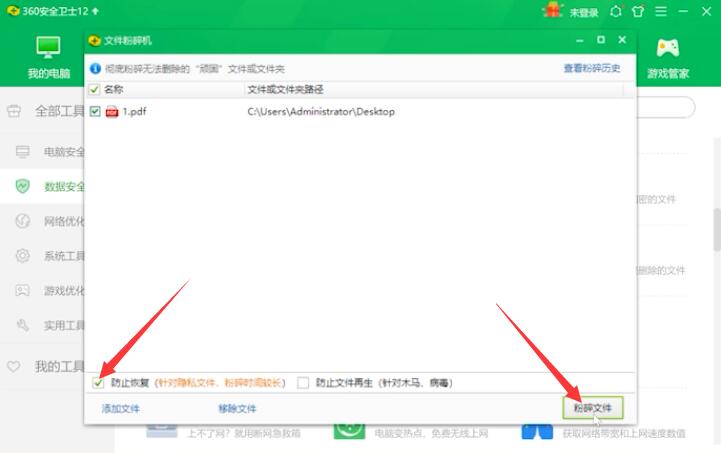Uncheck the 1.pdf row checkbox

(95, 111)
